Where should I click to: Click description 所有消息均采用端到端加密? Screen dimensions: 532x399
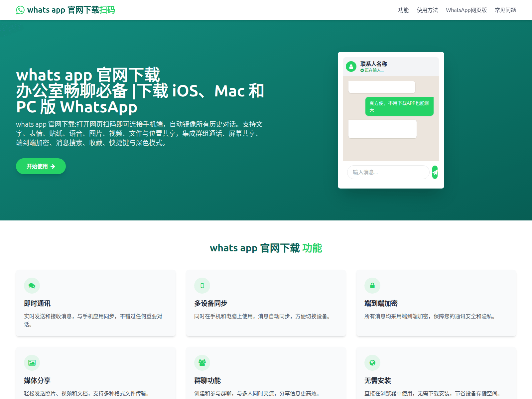431,316
